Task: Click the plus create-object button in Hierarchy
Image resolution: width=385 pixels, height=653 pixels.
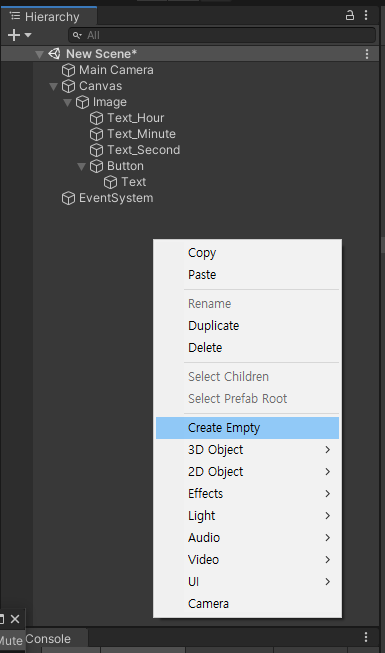Action: [14, 35]
